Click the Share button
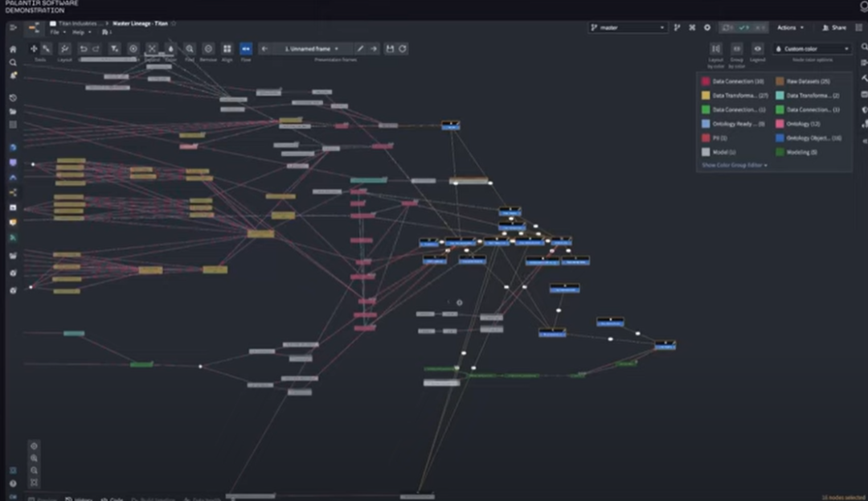Viewport: 868px width, 501px height. 834,27
